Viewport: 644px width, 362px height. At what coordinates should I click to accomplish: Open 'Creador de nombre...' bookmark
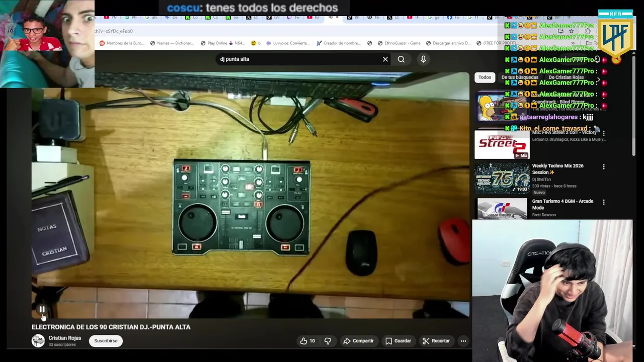[x=339, y=43]
